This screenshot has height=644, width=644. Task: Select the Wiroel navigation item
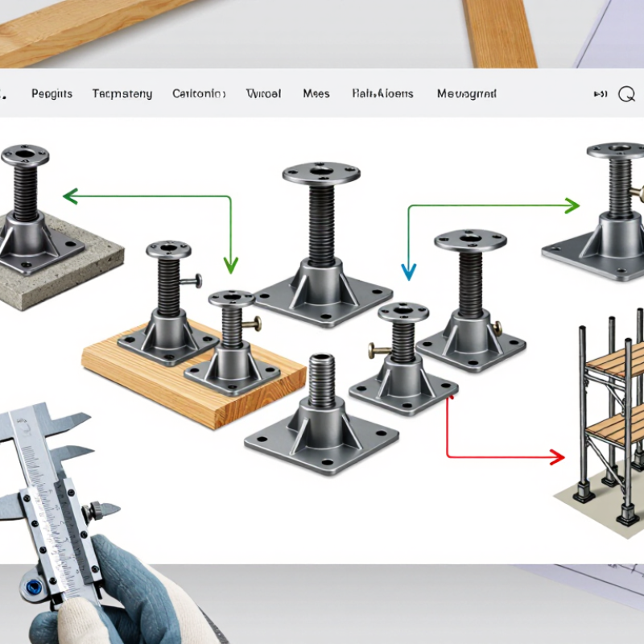click(x=263, y=93)
